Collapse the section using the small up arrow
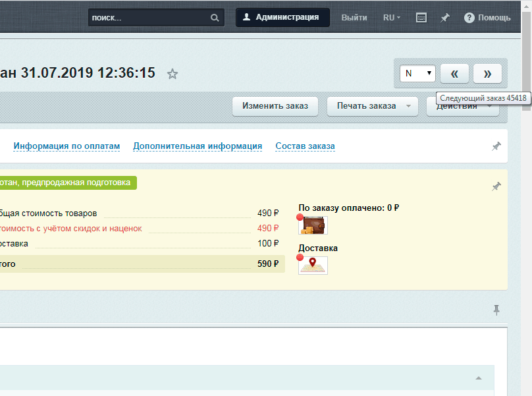Image resolution: width=532 pixels, height=396 pixels. 479,378
